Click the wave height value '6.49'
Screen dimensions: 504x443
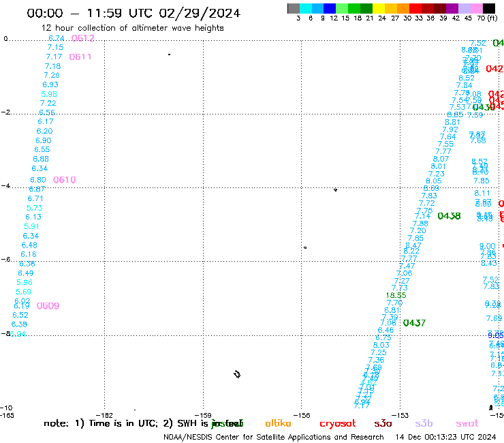(26, 273)
